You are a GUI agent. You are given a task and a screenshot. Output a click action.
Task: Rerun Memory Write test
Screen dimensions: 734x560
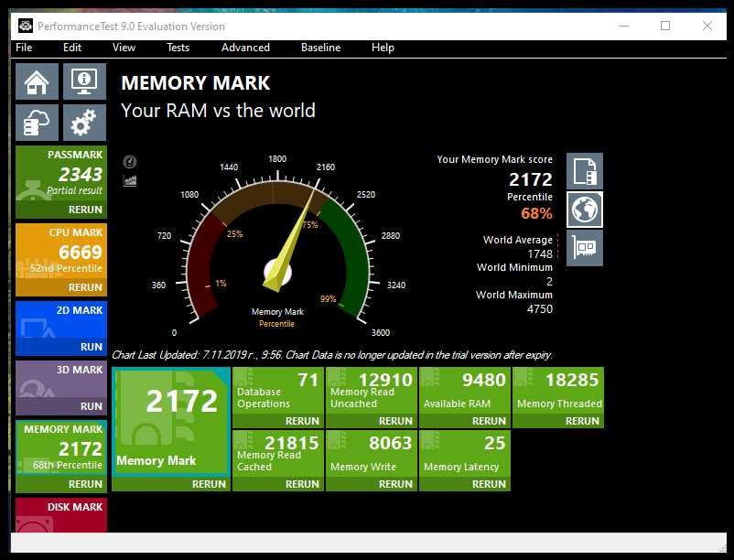[x=395, y=484]
